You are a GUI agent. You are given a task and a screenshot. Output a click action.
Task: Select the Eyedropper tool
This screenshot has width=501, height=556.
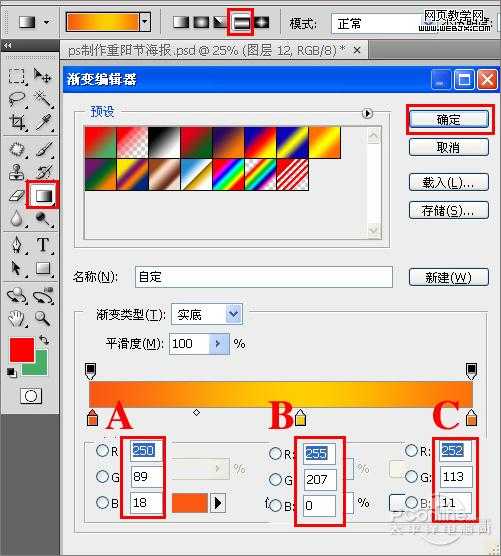click(43, 122)
